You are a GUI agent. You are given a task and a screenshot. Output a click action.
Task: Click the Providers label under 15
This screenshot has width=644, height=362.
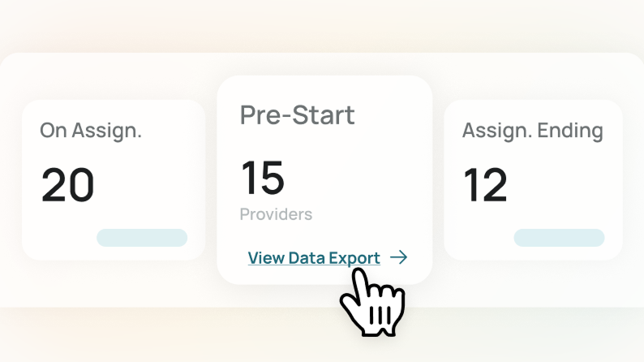[276, 214]
